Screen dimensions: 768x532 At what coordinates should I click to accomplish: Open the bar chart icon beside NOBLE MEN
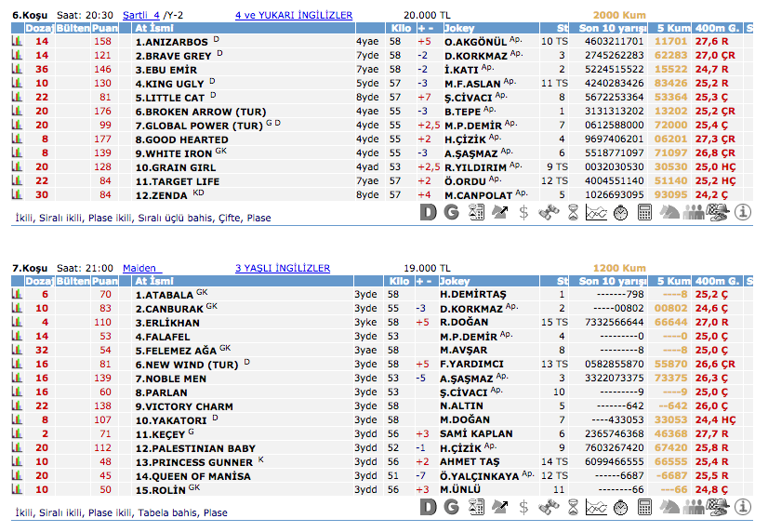pos(17,379)
